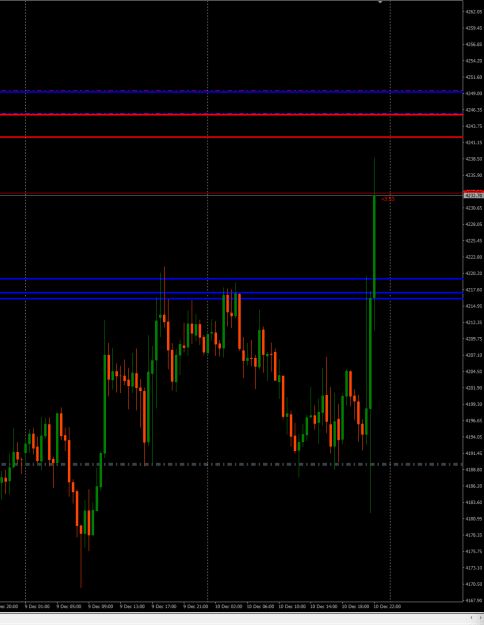Viewport: 484px width, 625px height.
Task: Click the horizontal scrollbar track below chart
Action: pyautogui.click(x=233, y=617)
